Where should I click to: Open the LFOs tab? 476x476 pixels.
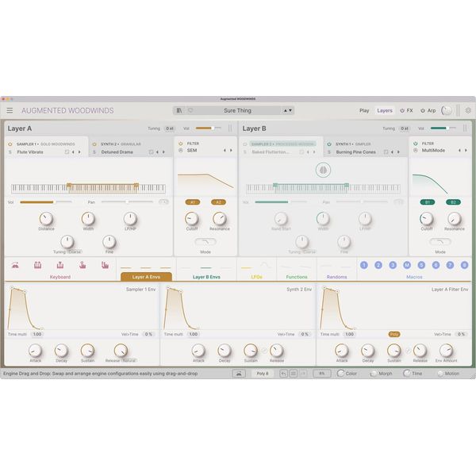point(257,277)
